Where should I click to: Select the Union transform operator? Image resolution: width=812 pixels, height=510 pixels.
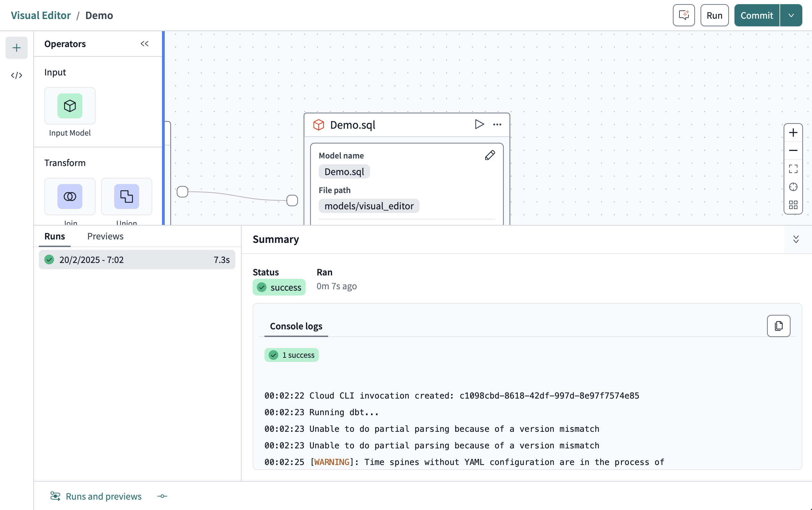point(126,197)
